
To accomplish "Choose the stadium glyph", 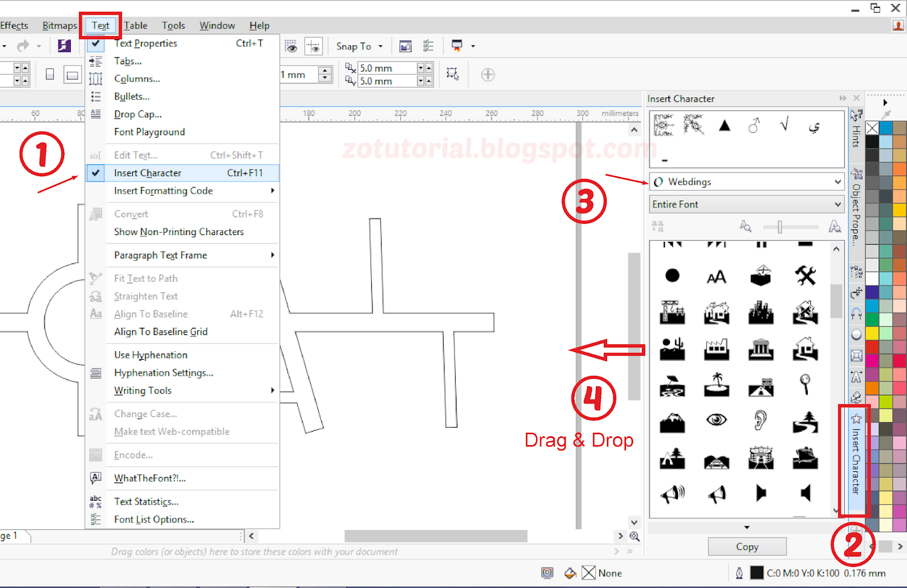I will pos(761,458).
